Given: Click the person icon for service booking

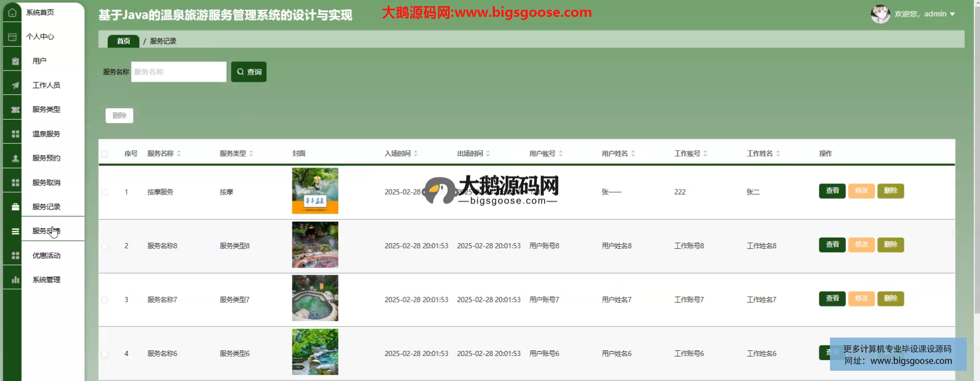Looking at the screenshot, I should (15, 158).
